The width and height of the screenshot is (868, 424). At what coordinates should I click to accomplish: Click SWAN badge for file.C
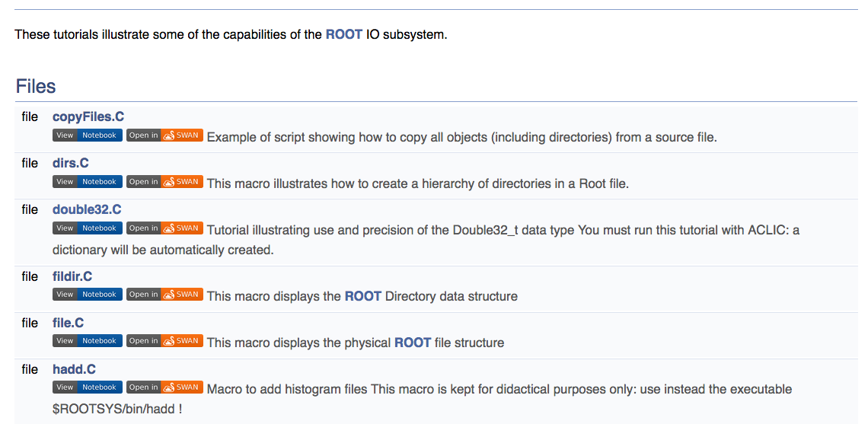point(164,341)
